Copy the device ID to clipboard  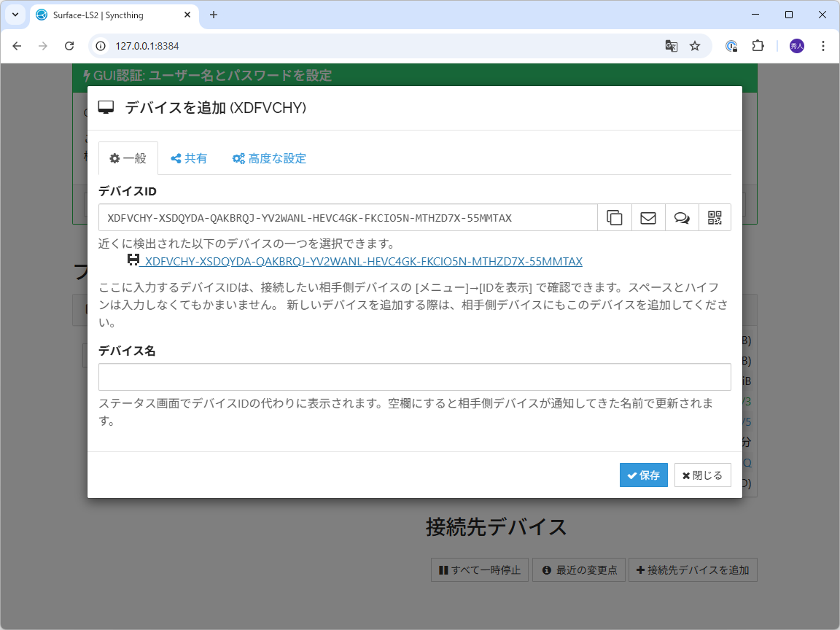(614, 217)
